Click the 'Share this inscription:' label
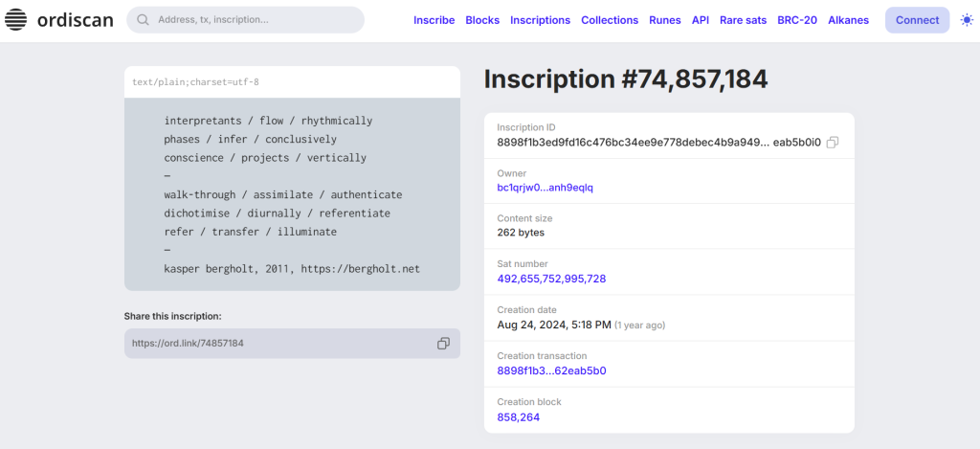Viewport: 980px width, 449px height. pyautogui.click(x=172, y=316)
